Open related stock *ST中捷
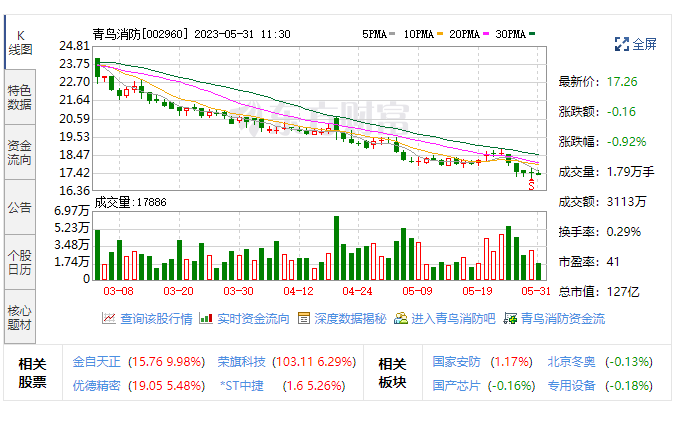Screen dimensions: 678x421 (x=242, y=385)
